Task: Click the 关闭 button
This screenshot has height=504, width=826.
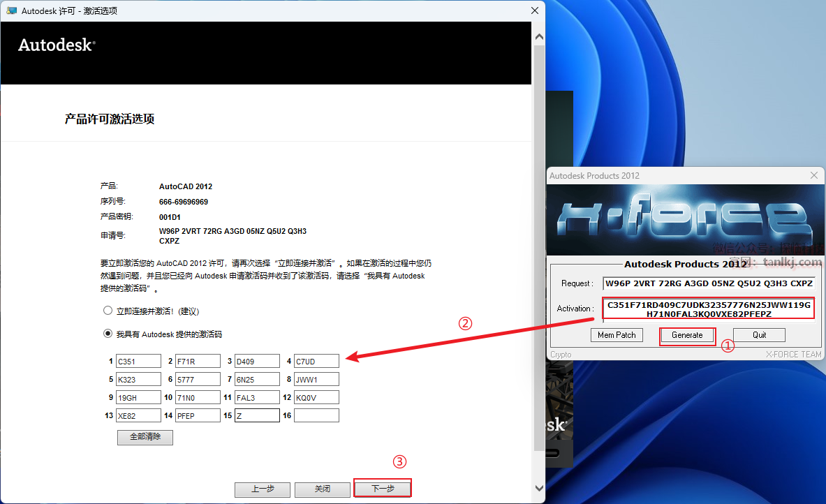Action: coord(323,489)
